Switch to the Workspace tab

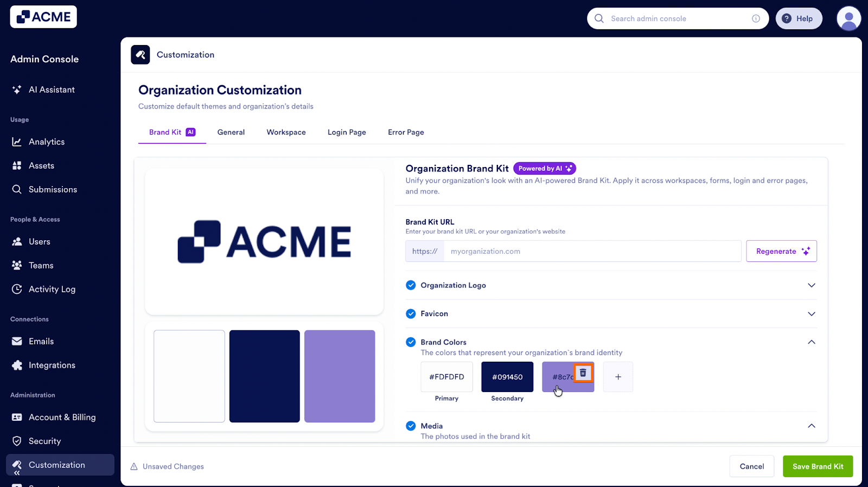[x=286, y=132]
